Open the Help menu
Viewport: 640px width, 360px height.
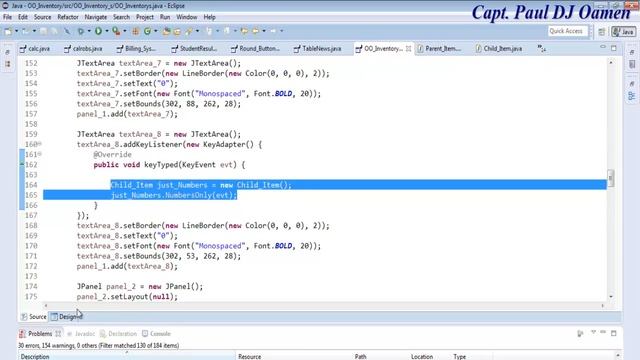209,17
